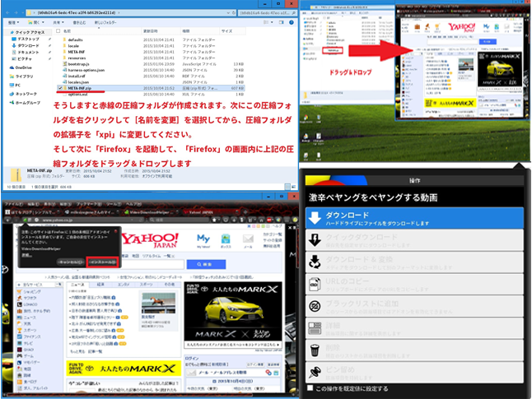Sort by the 更新日時 column header
The height and width of the screenshot is (399, 532).
click(x=150, y=31)
